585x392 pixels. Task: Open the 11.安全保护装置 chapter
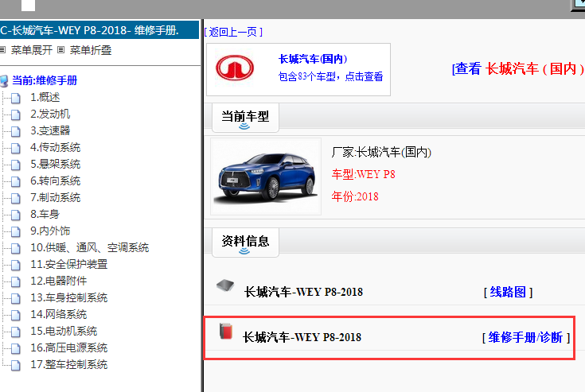[x=68, y=264]
